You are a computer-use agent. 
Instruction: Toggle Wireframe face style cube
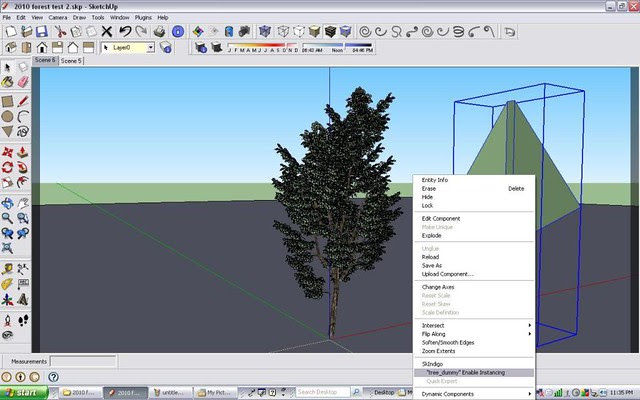point(283,31)
